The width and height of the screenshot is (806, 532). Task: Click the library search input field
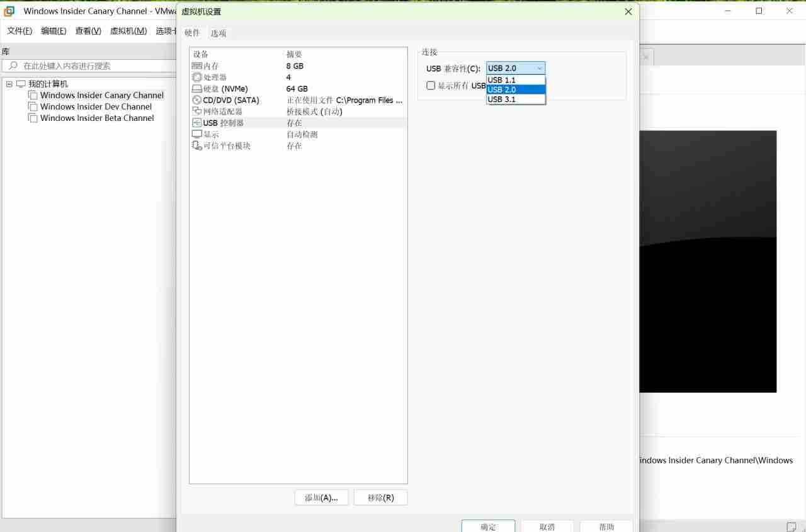point(88,65)
